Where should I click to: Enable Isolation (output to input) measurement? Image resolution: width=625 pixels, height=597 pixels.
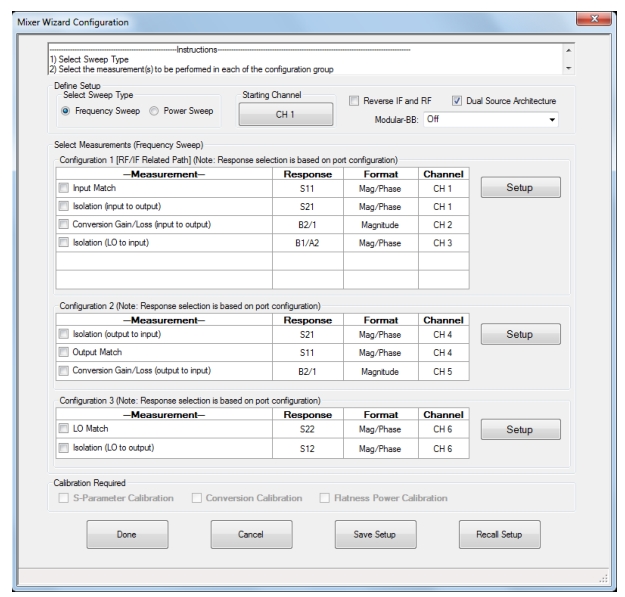point(65,336)
